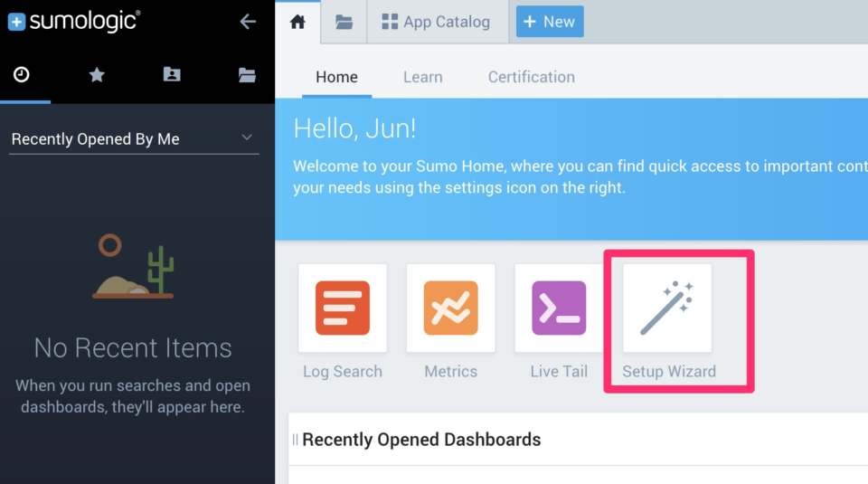This screenshot has width=868, height=484.
Task: Click the Hello, Jun! greeting
Action: tap(354, 128)
